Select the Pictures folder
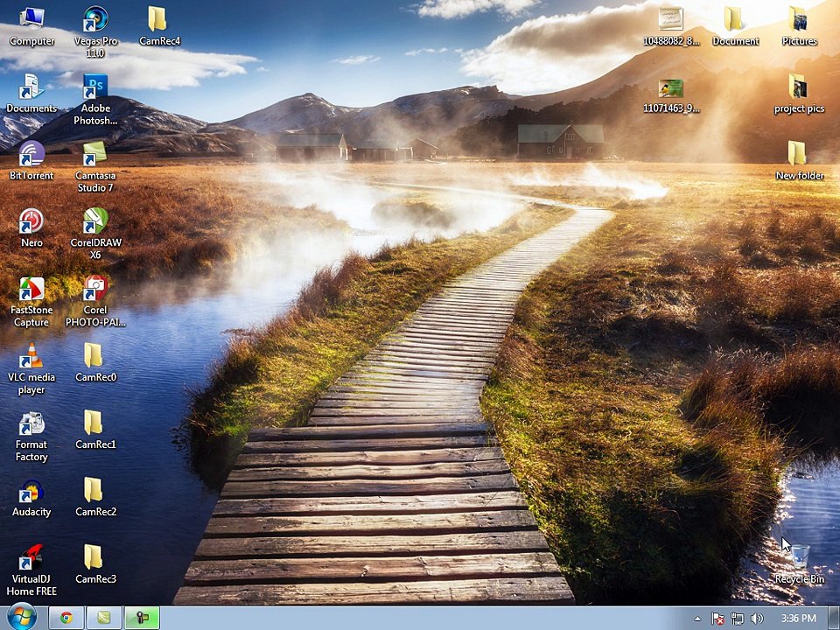 [x=799, y=27]
